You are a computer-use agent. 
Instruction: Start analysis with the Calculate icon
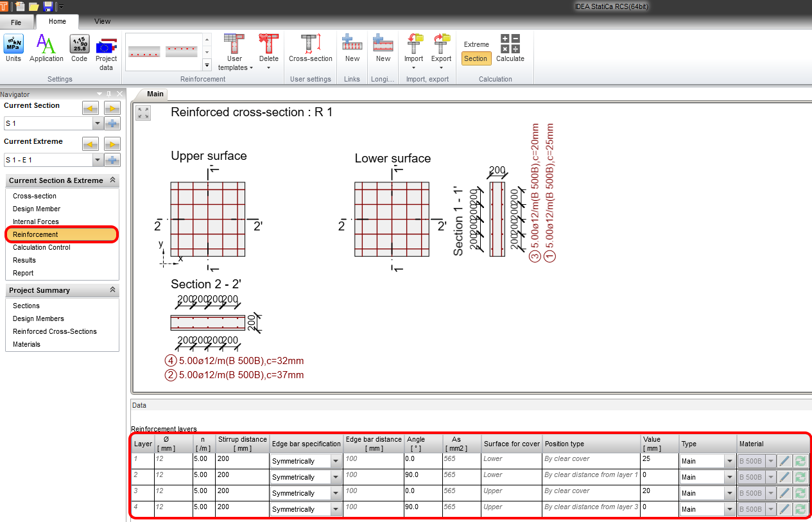[x=510, y=48]
